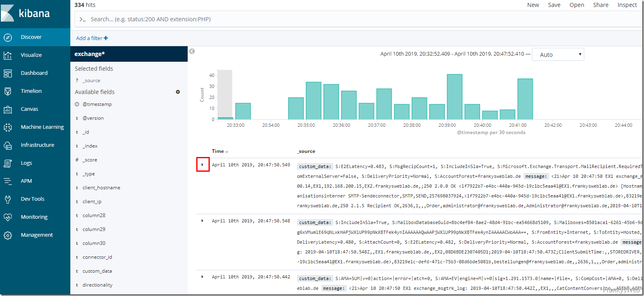644x296 pixels.
Task: Open Dev Tools wrench icon
Action: tap(8, 199)
